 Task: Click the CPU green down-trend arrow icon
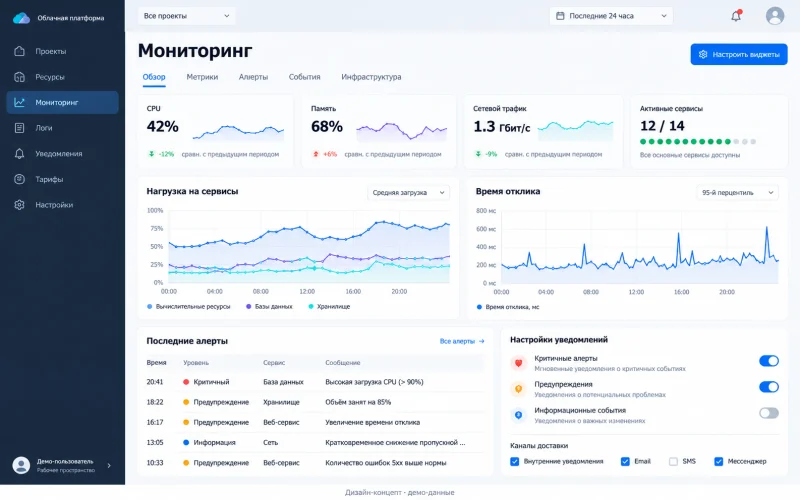(x=152, y=154)
